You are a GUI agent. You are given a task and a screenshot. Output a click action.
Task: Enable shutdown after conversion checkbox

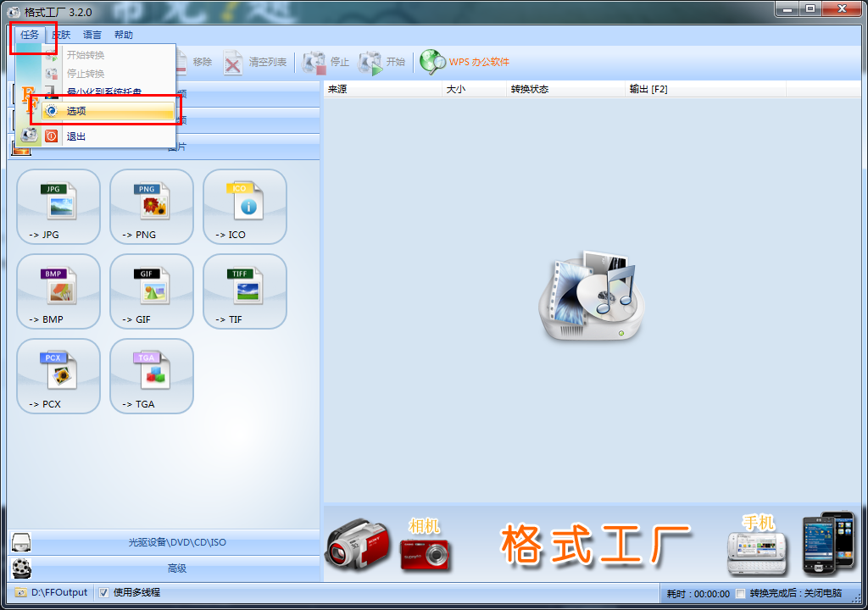(x=740, y=594)
